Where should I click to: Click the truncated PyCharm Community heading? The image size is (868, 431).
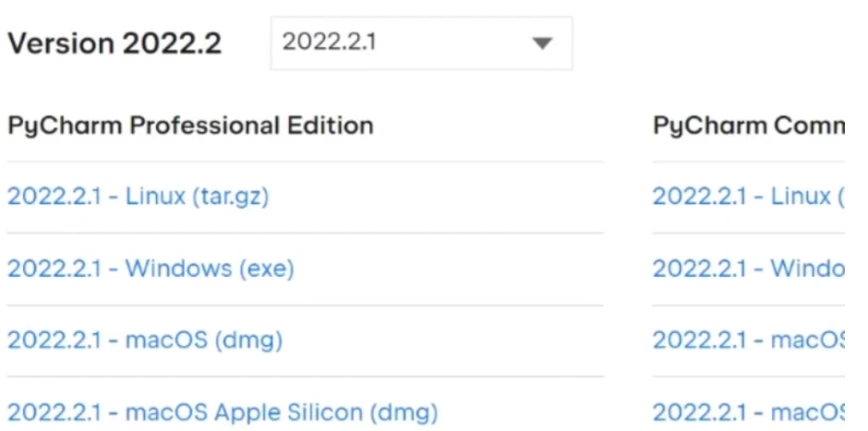point(748,126)
